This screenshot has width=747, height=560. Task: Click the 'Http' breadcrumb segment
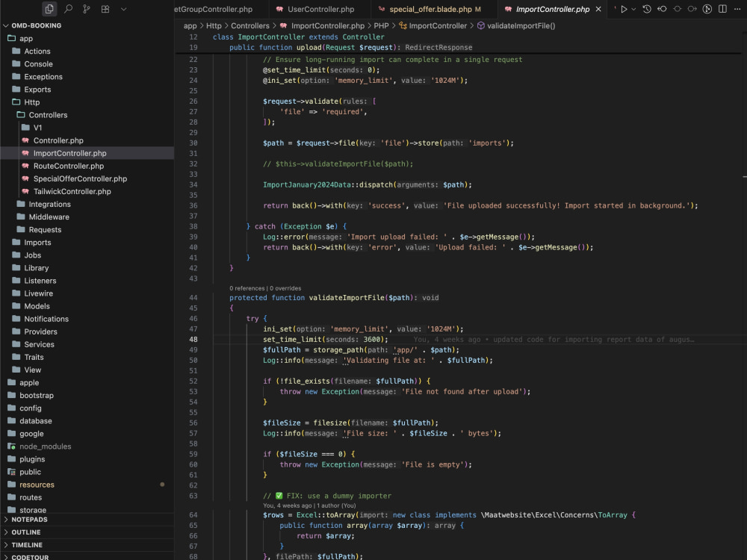click(x=214, y=25)
